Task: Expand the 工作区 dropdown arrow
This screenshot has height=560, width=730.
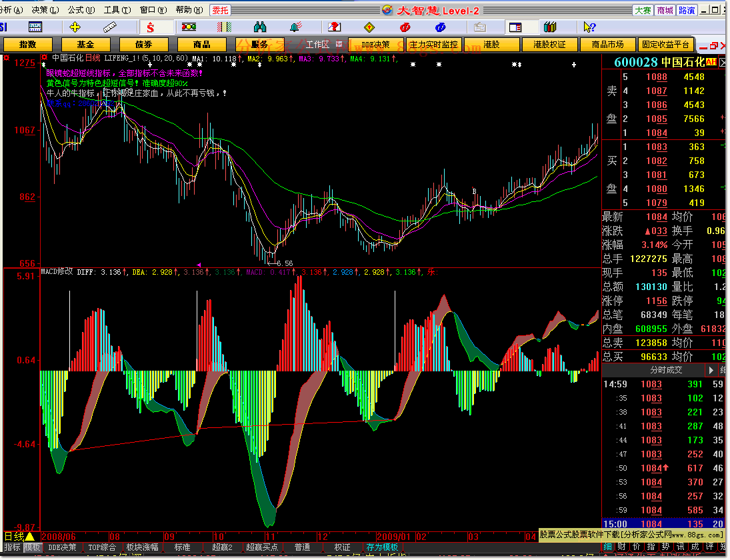Action: [x=339, y=44]
